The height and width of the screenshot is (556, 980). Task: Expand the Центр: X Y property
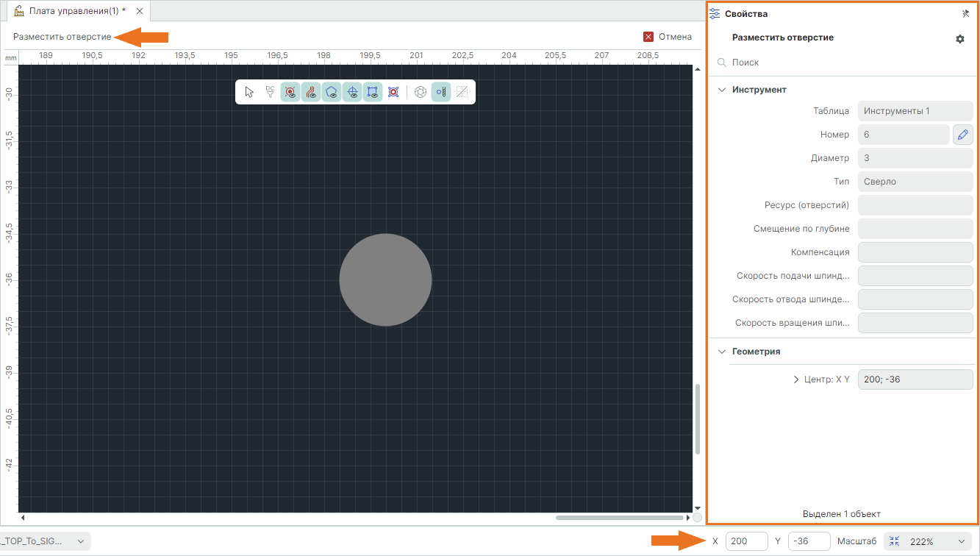tap(796, 379)
